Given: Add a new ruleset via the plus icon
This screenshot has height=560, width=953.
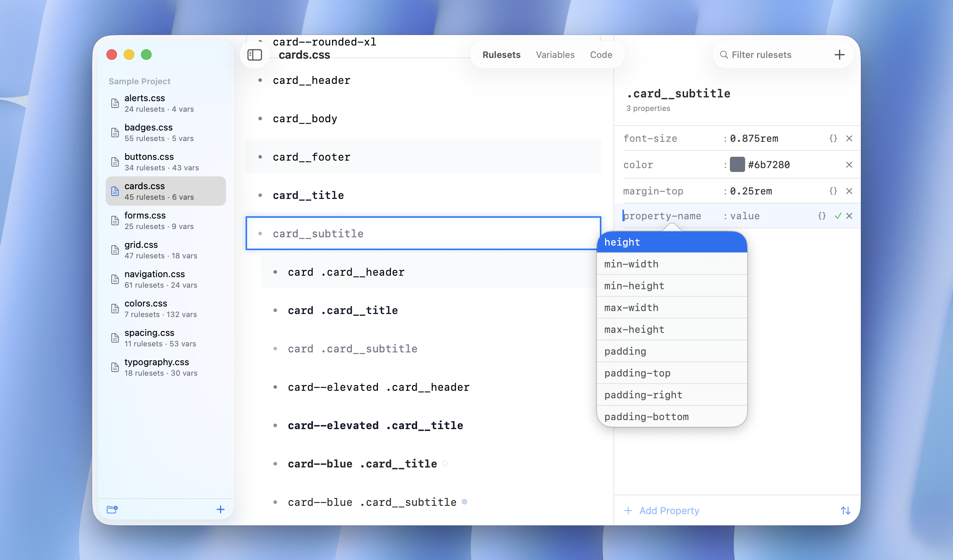Looking at the screenshot, I should tap(839, 55).
